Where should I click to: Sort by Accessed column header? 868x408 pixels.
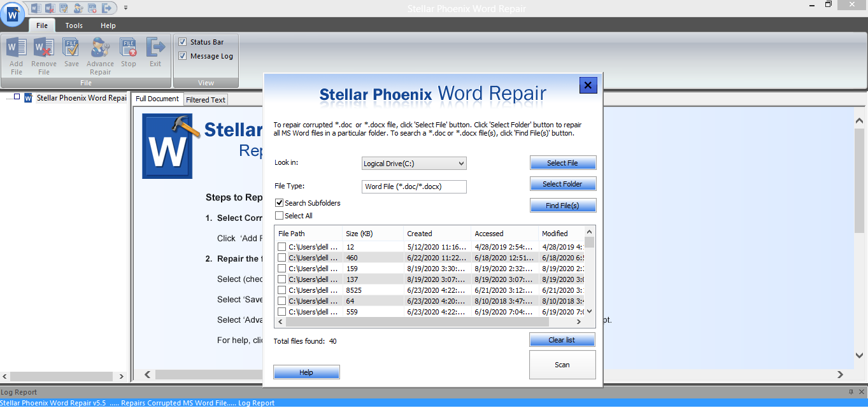click(504, 234)
